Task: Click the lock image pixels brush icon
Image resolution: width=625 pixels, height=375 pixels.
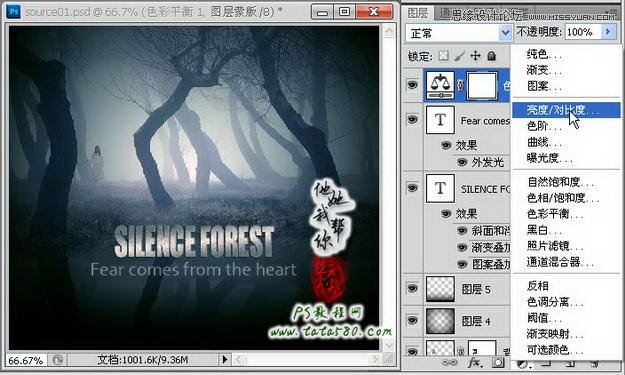Action: [459, 56]
